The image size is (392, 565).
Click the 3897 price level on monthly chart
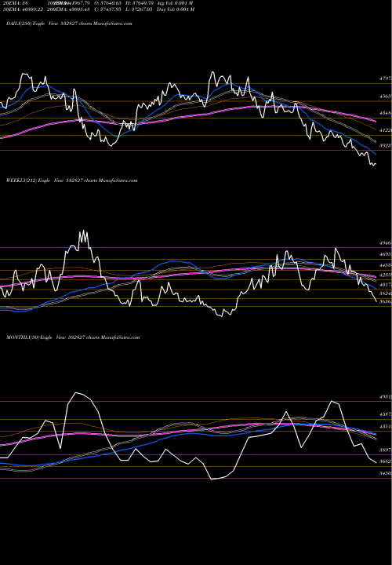click(386, 450)
